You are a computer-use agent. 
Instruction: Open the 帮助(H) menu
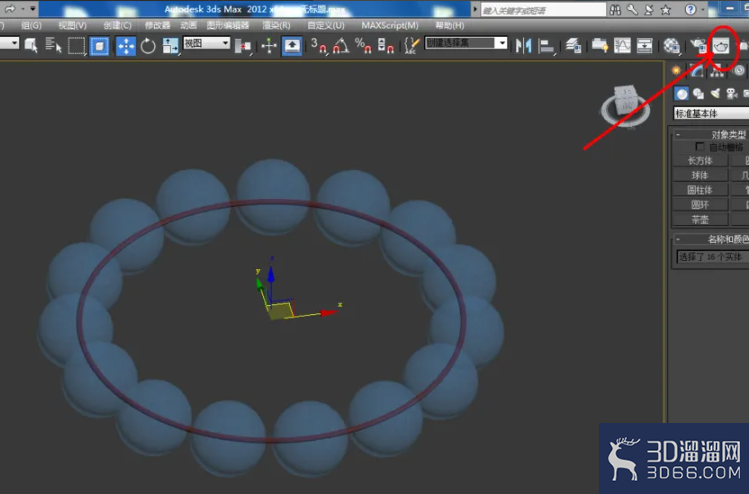click(449, 25)
